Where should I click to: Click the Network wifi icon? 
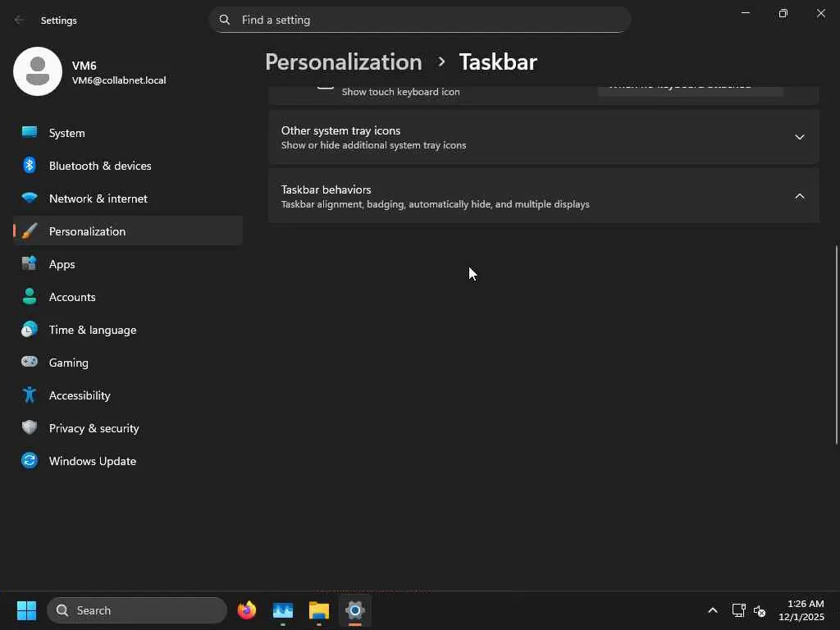pyautogui.click(x=30, y=198)
